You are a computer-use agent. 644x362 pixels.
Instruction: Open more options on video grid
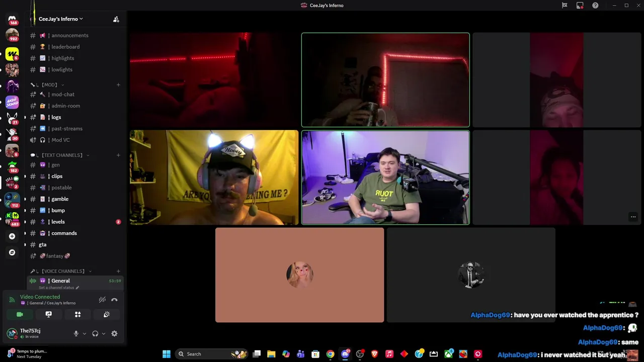(x=633, y=217)
